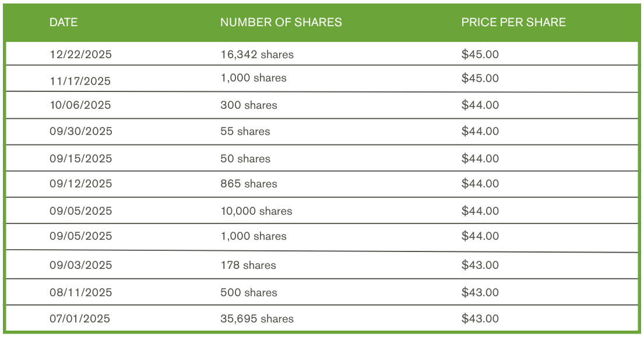The image size is (644, 337).
Task: Click the 35,695 shares cell
Action: 257,319
